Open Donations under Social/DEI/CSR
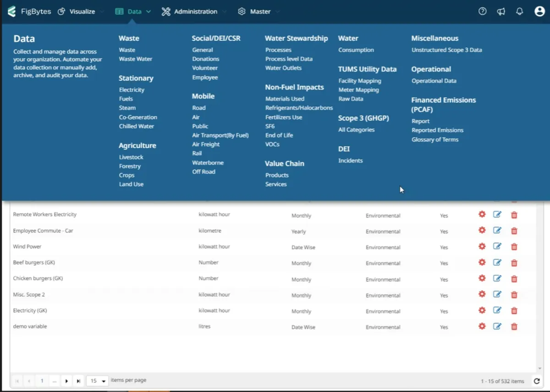 [206, 59]
